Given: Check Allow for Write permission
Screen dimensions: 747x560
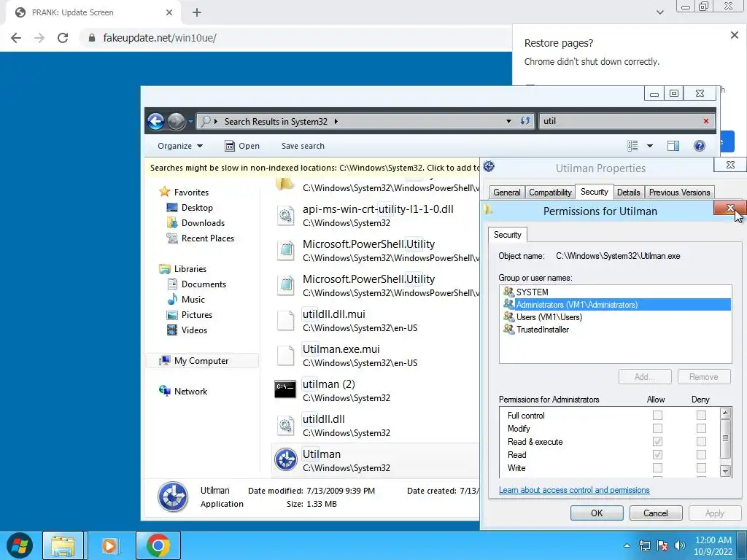Looking at the screenshot, I should tap(657, 467).
